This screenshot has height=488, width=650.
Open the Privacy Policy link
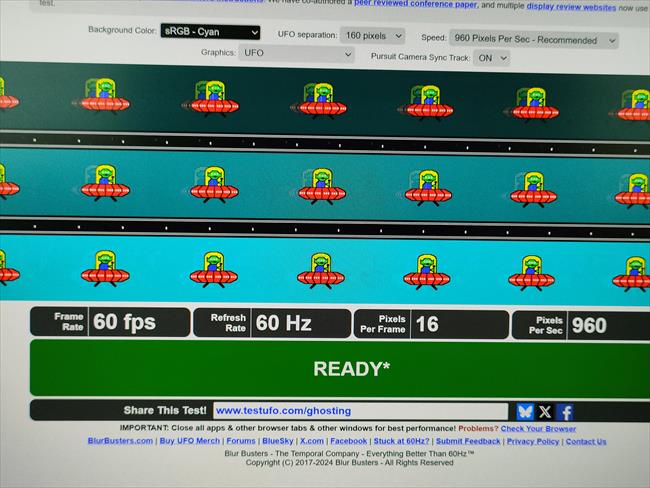[533, 441]
